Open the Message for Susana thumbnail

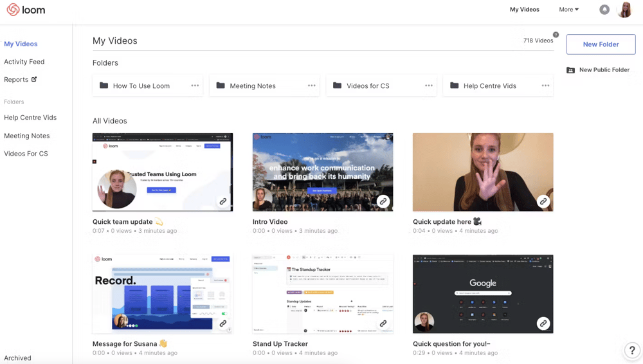point(163,294)
